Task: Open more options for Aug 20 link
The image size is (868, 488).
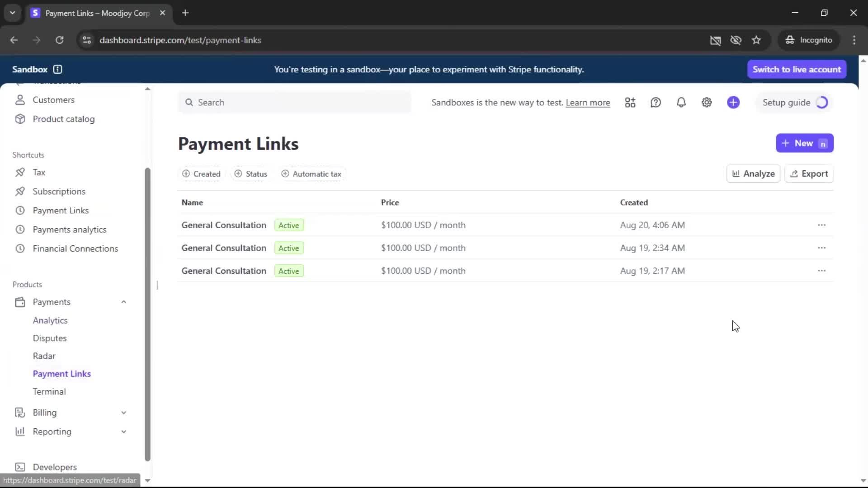Action: point(821,225)
